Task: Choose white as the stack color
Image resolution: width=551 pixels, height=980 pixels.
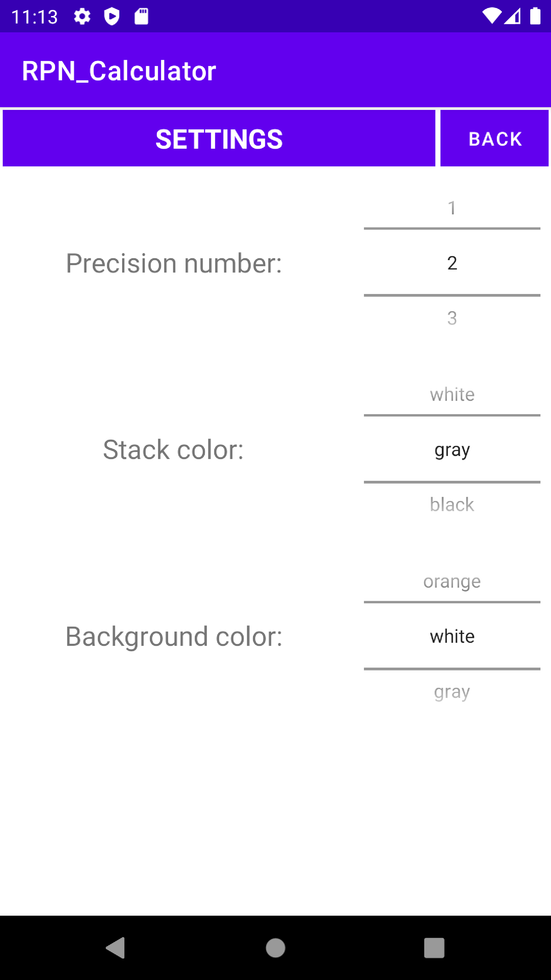Action: pos(452,394)
